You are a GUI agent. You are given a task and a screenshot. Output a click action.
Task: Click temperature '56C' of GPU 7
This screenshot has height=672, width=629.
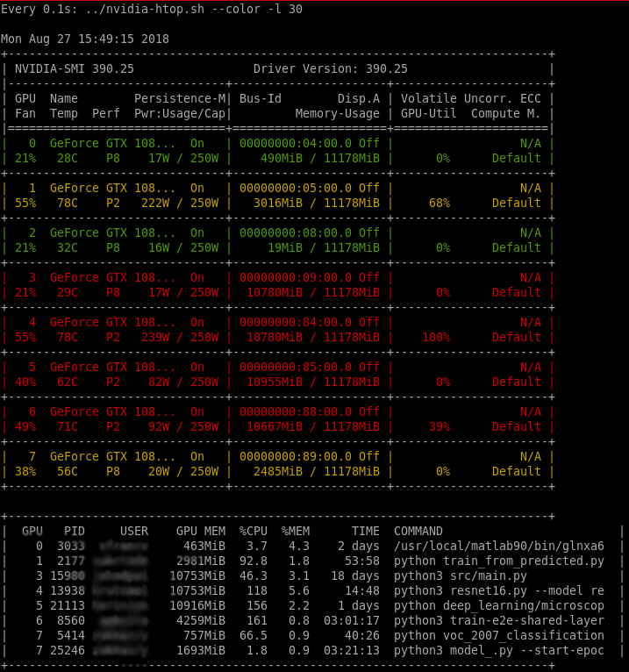coord(68,472)
